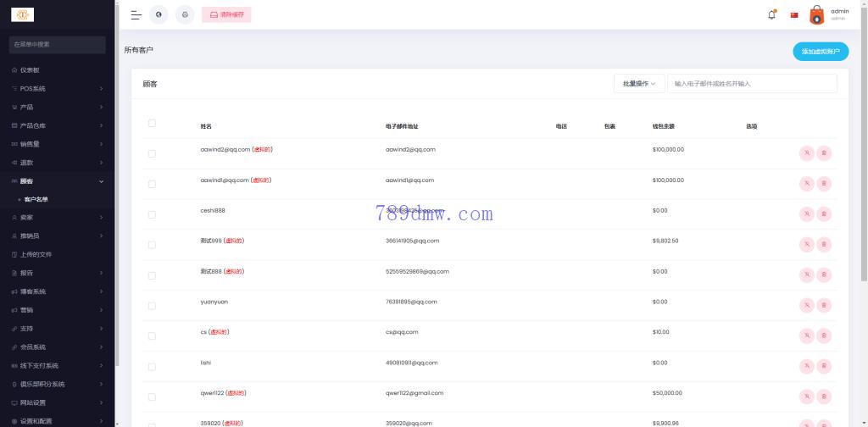Collapse the 顾客 sidebar section

pyautogui.click(x=58, y=181)
